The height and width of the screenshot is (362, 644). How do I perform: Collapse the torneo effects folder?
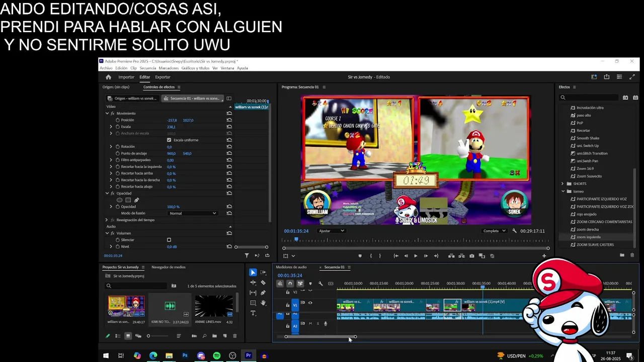click(563, 191)
